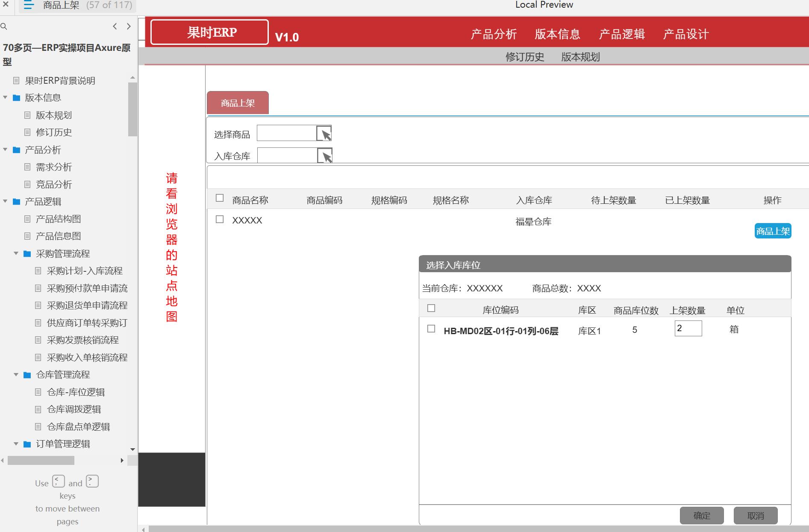This screenshot has height=532, width=809.
Task: Edit the 上架数量 field showing 2
Action: tap(688, 329)
